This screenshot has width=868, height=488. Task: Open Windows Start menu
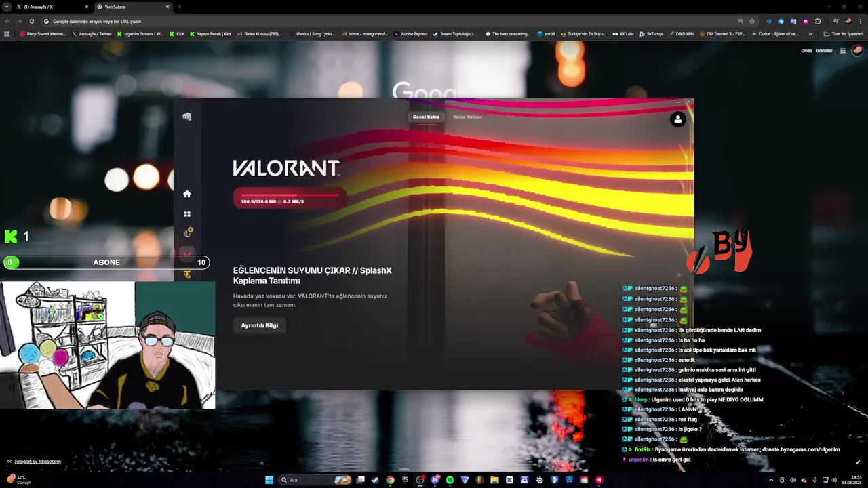tap(269, 480)
